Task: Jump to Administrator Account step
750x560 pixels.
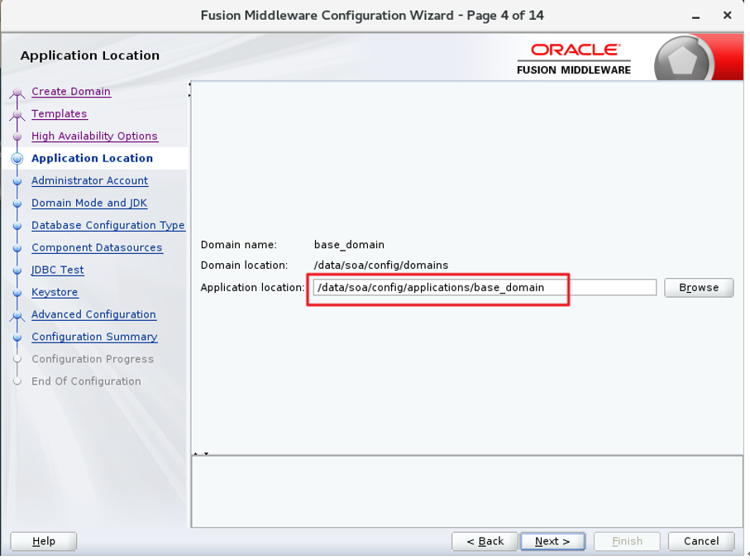Action: click(89, 180)
